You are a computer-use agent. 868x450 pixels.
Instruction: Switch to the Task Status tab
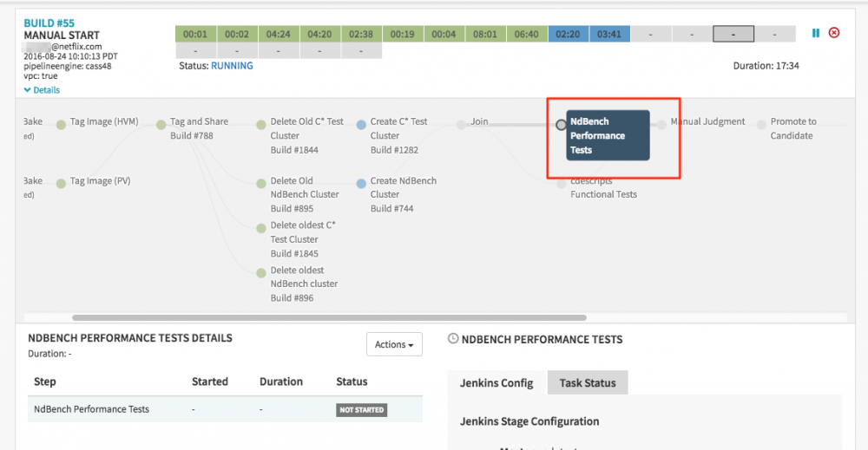click(587, 382)
